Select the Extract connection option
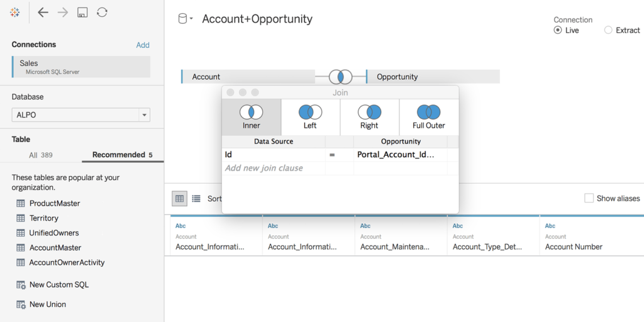This screenshot has height=322, width=644. (608, 30)
